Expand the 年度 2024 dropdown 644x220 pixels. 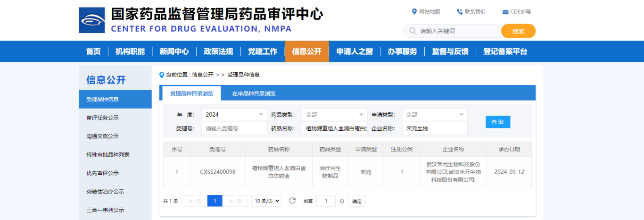[234, 115]
